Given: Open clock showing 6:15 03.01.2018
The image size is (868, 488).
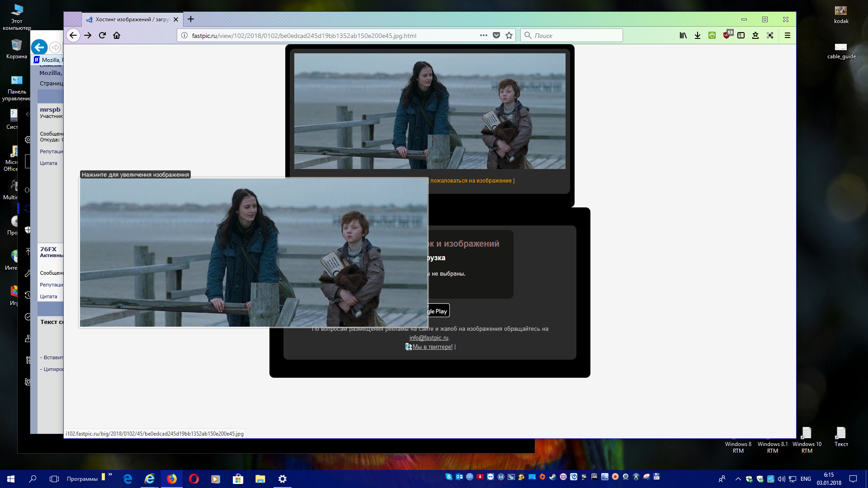Looking at the screenshot, I should 829,479.
